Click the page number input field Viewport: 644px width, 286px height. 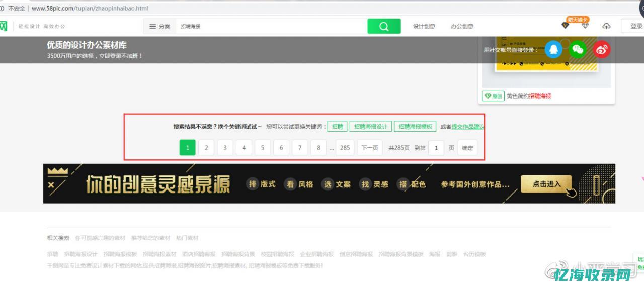436,148
